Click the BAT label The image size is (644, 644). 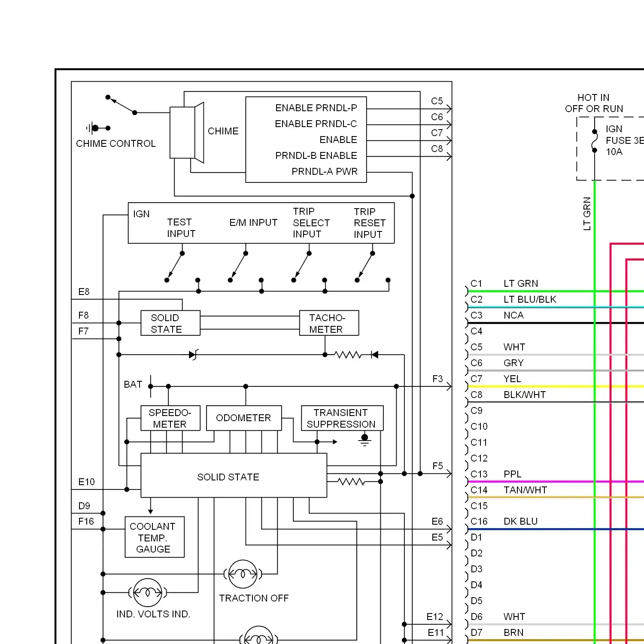(133, 384)
